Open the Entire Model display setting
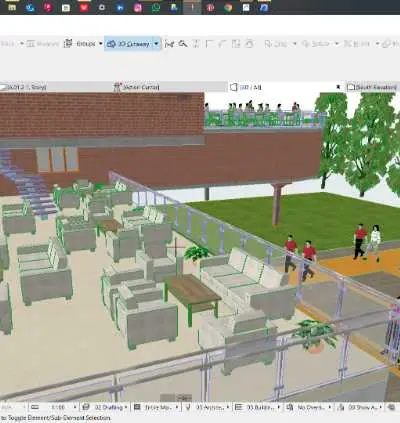This screenshot has height=423, width=400. pos(159,407)
